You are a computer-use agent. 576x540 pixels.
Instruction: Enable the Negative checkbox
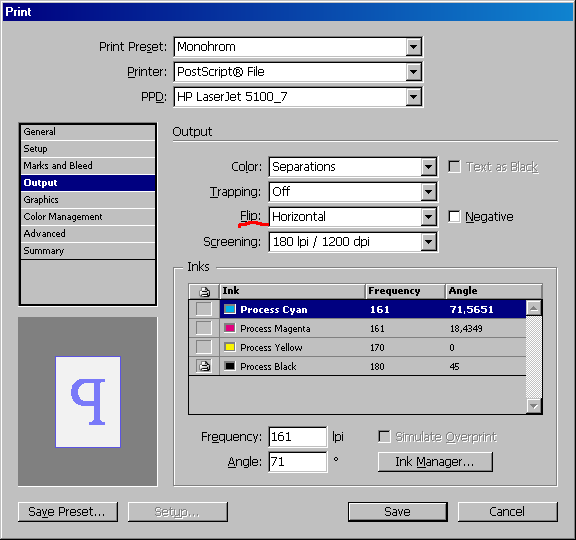point(454,217)
